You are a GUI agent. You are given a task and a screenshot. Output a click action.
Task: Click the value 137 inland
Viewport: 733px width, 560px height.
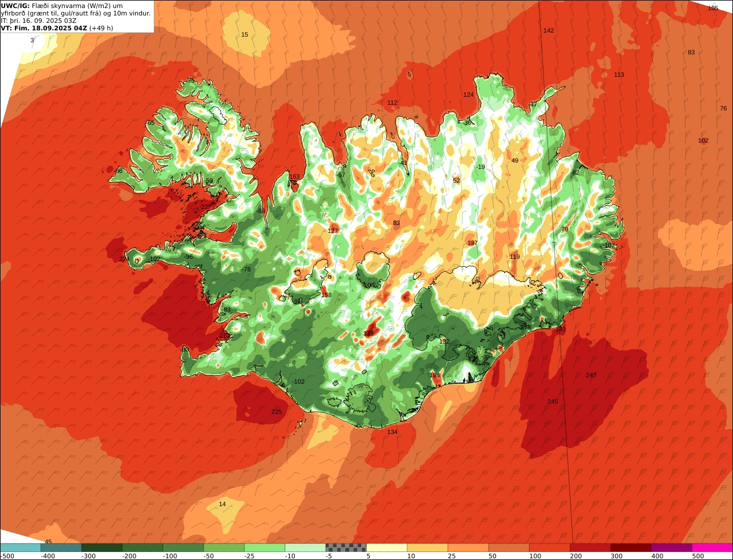472,243
